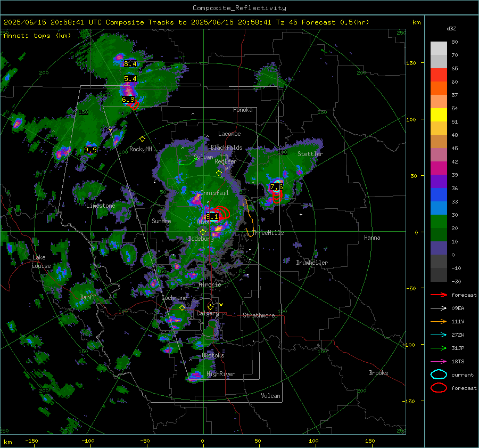
Task: Click the Sundre city label
Action: click(161, 221)
